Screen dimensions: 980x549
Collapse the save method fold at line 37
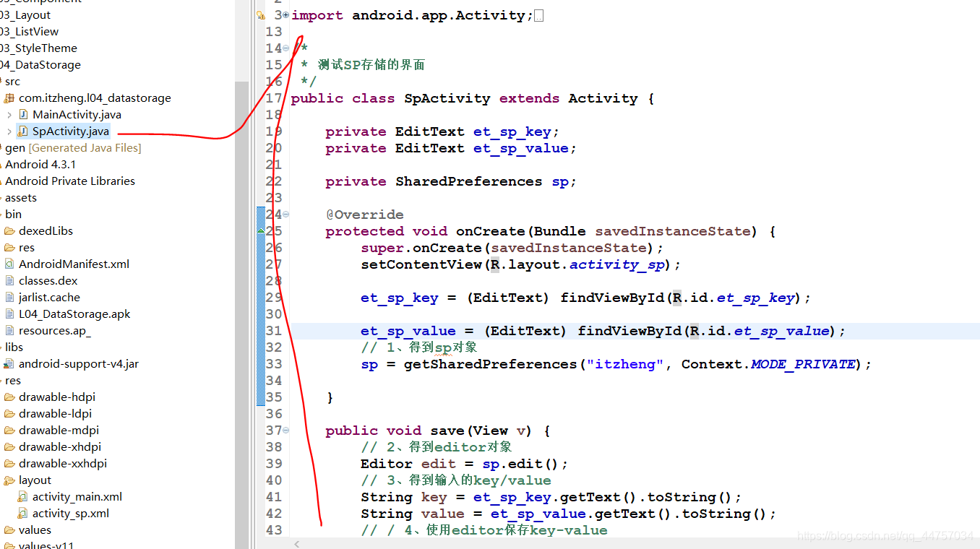(x=286, y=431)
